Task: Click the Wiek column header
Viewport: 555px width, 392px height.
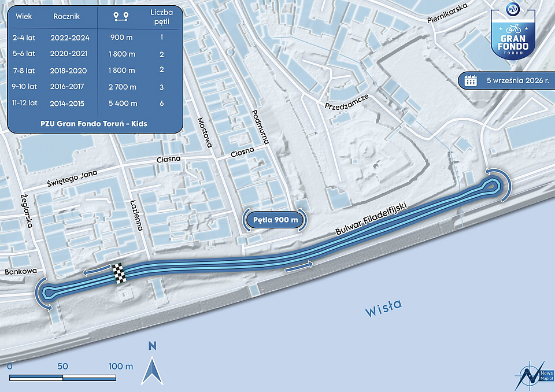Action: pyautogui.click(x=24, y=16)
